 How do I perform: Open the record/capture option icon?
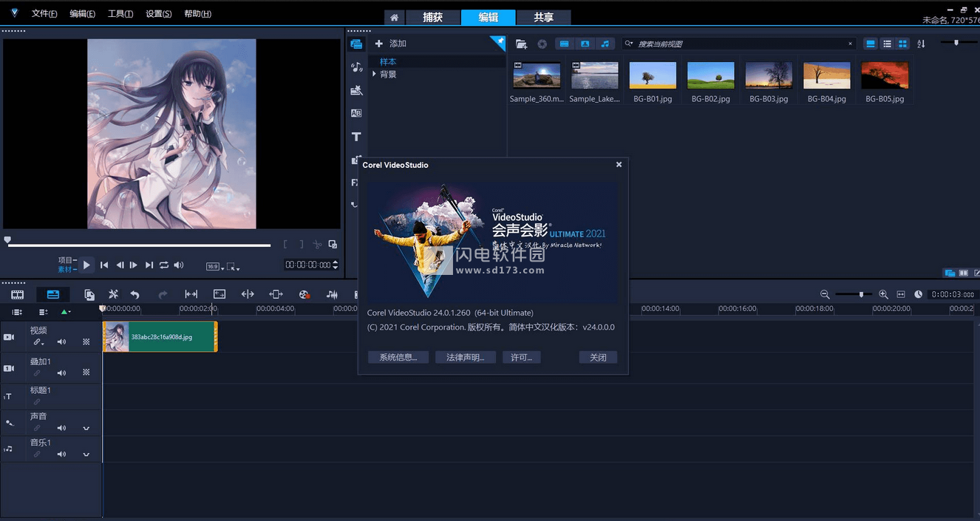coord(304,294)
